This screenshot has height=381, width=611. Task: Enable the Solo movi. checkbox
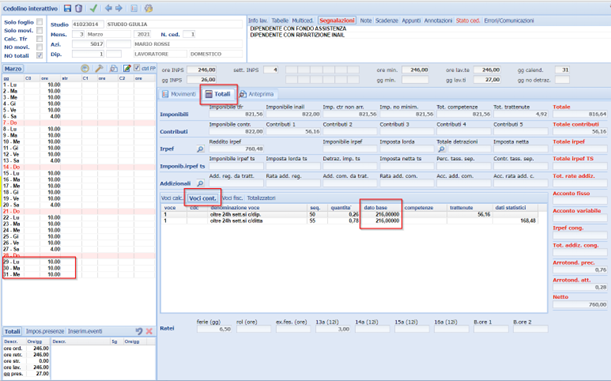(39, 30)
